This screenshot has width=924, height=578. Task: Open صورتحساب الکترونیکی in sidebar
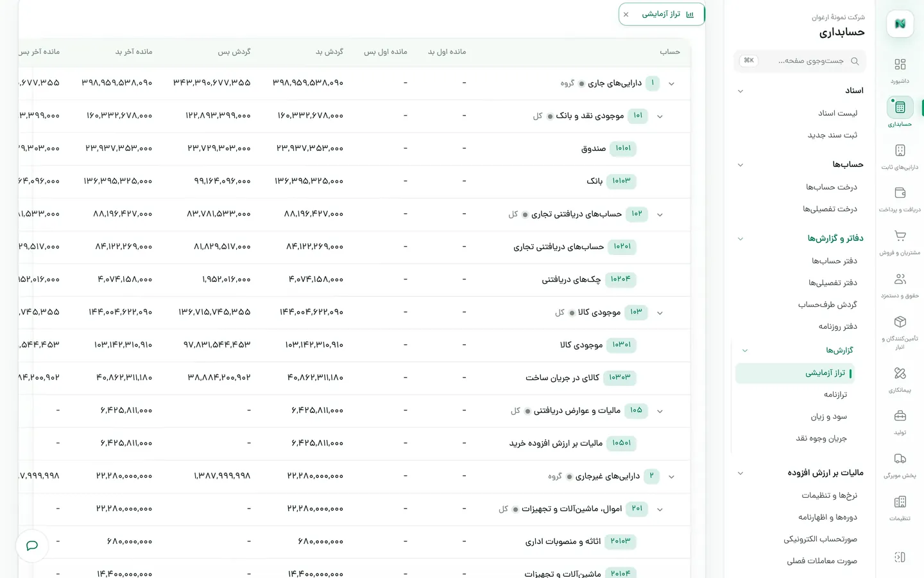click(820, 539)
